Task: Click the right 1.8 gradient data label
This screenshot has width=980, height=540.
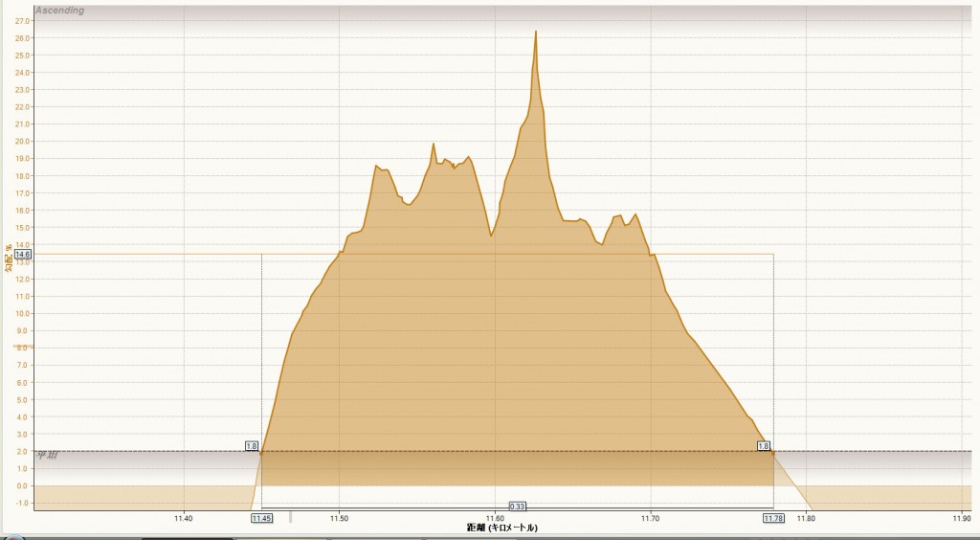Action: click(763, 446)
